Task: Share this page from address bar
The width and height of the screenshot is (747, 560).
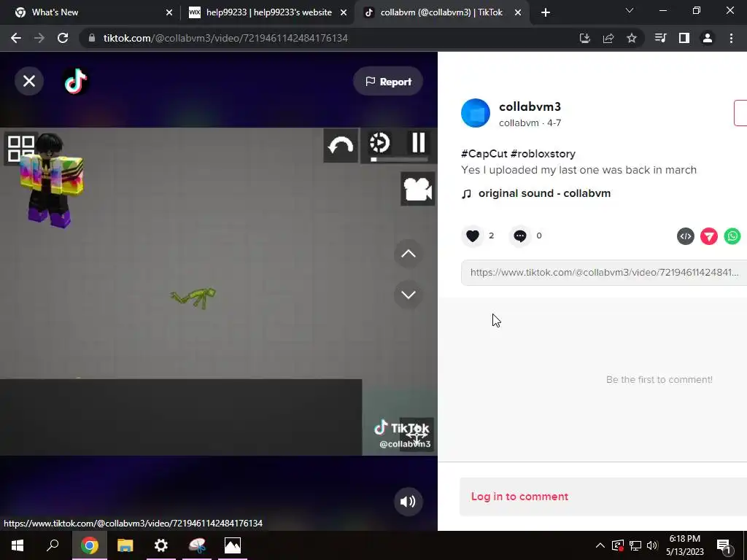Action: [x=608, y=38]
